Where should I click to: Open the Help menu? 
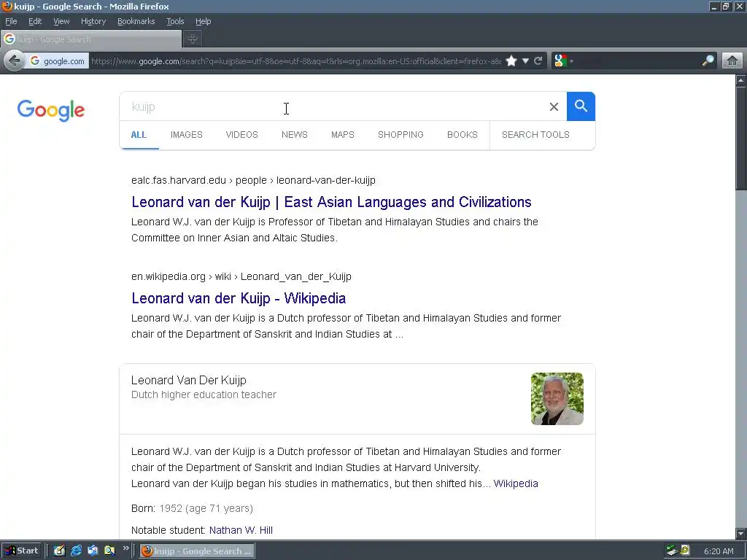(203, 21)
